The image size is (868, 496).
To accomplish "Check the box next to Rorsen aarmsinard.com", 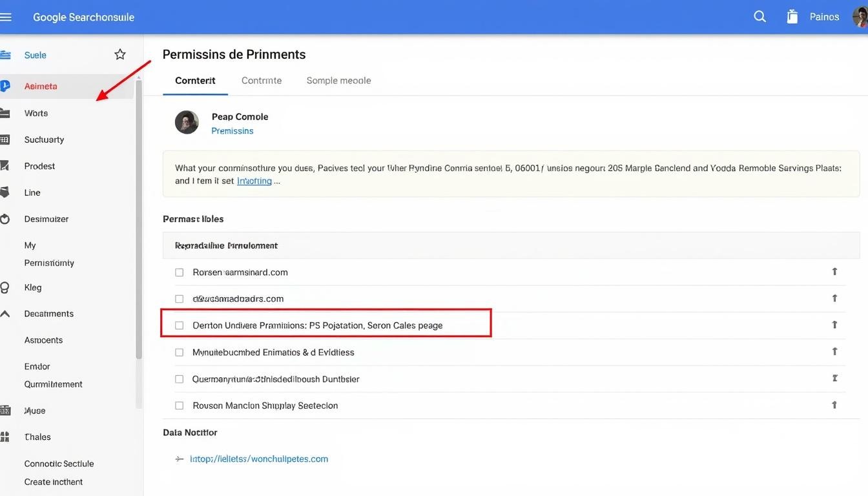I will point(179,272).
